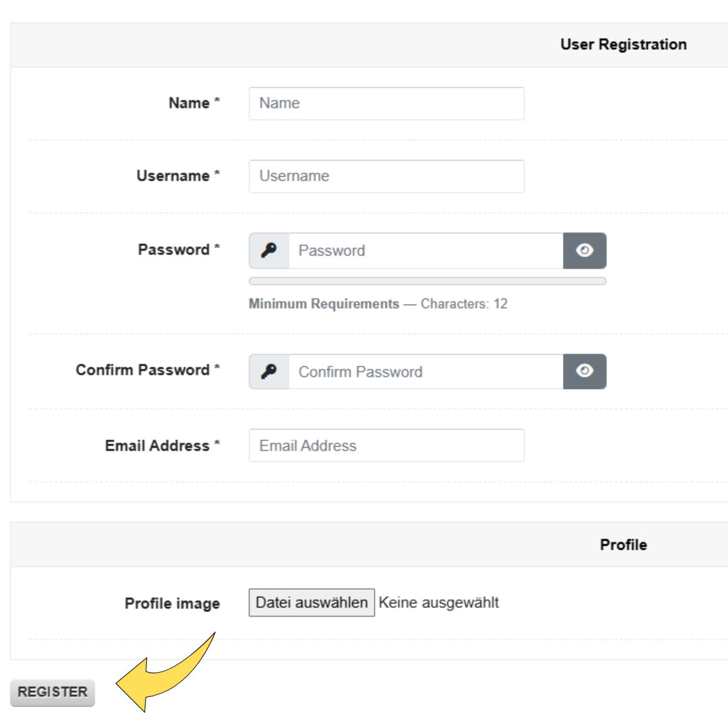Screen dimensions: 728x728
Task: Click the key icon beside Confirm Password
Action: 269,371
